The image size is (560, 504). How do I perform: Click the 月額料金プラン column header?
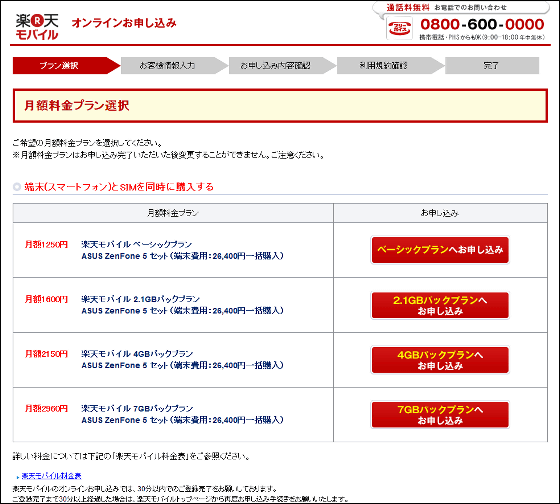coord(173,213)
